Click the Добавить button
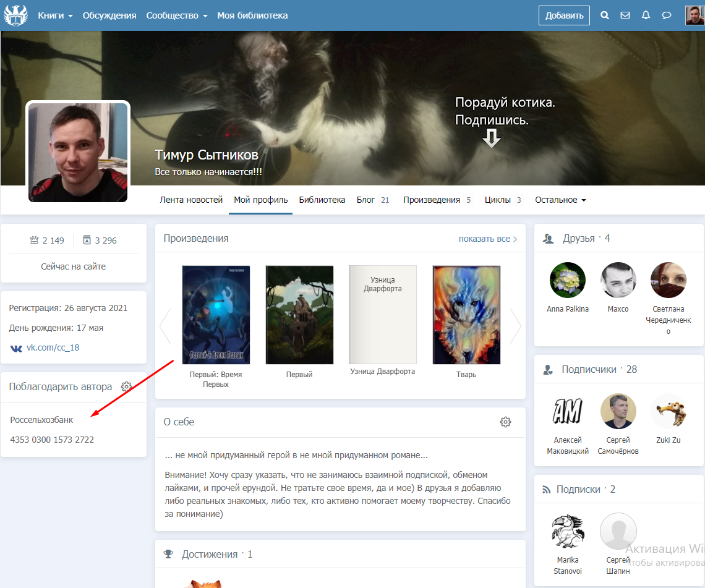This screenshot has width=705, height=588. 564,15
